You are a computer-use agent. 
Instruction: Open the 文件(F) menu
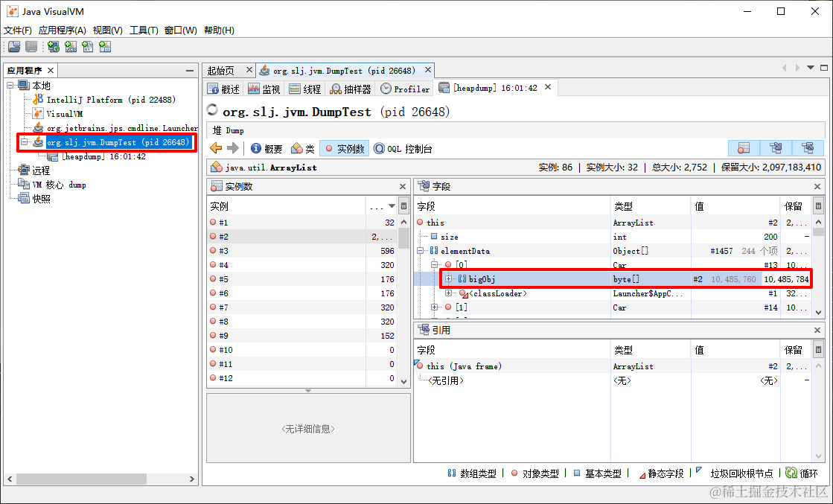coord(18,31)
